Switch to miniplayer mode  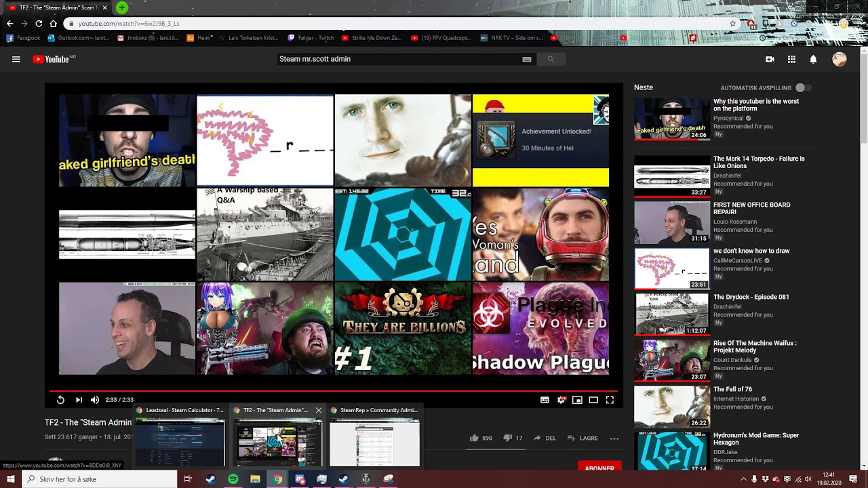click(577, 400)
